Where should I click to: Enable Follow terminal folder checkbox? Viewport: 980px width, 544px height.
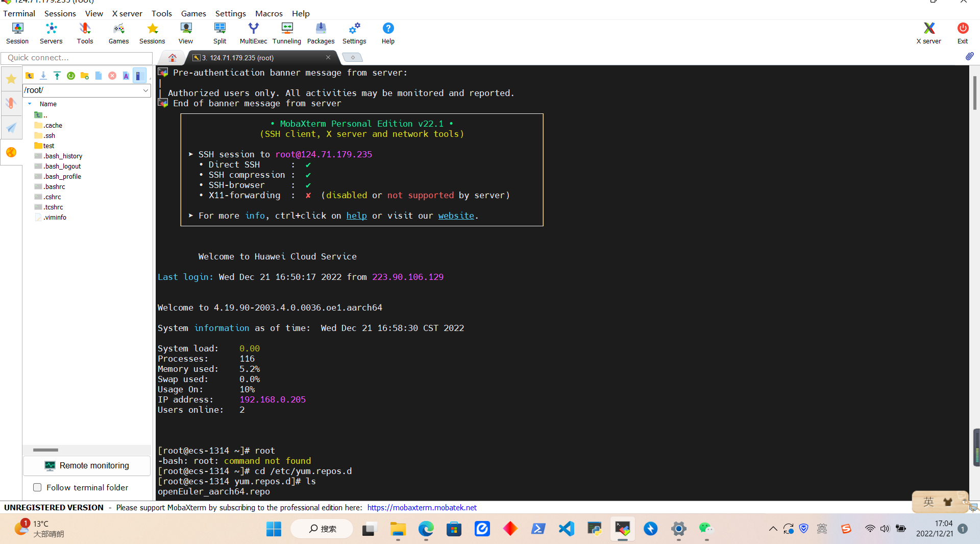pos(37,487)
